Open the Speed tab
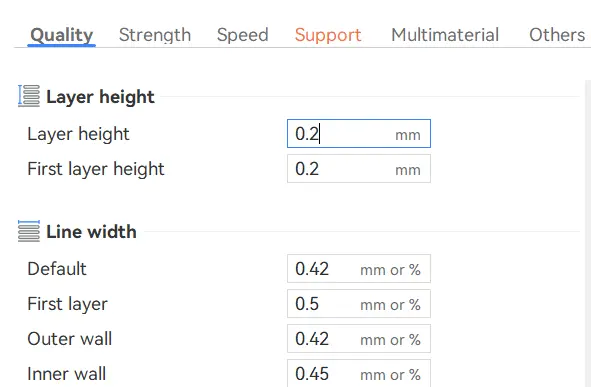 click(242, 35)
